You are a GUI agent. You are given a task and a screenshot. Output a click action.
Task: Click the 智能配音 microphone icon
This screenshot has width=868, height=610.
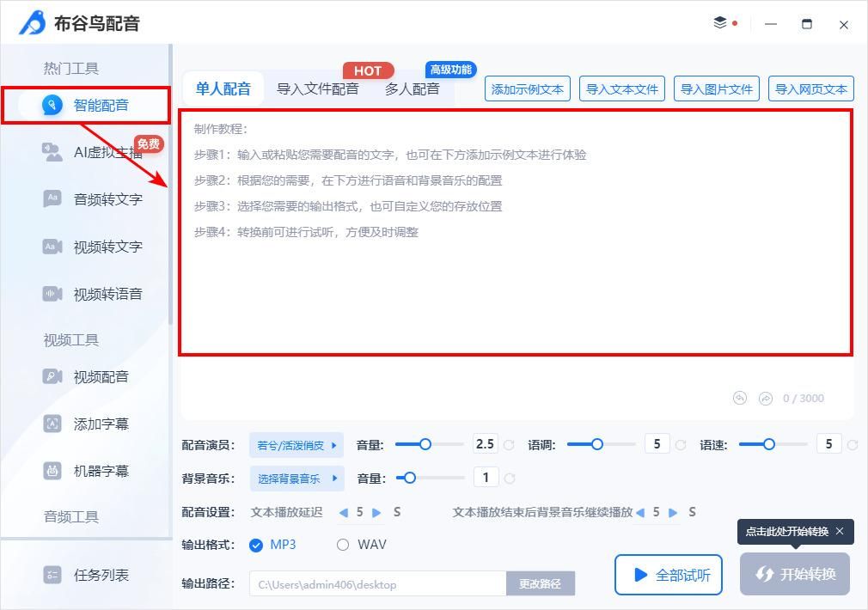coord(52,105)
